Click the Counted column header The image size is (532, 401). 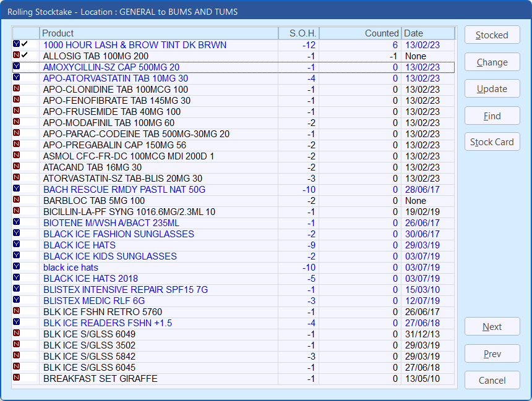pos(360,33)
